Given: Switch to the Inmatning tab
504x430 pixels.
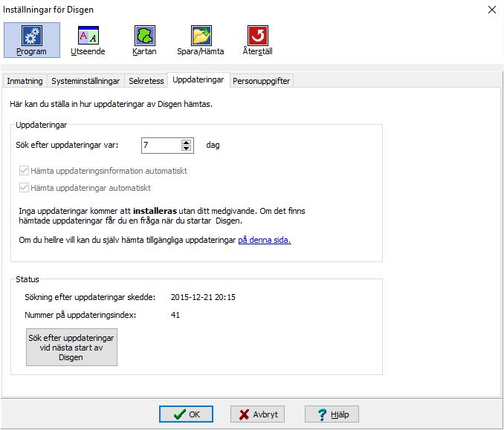Looking at the screenshot, I should [x=25, y=81].
